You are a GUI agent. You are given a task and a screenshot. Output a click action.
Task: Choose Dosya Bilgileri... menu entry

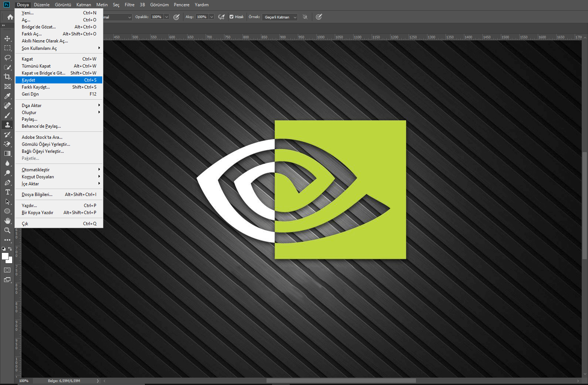59,195
